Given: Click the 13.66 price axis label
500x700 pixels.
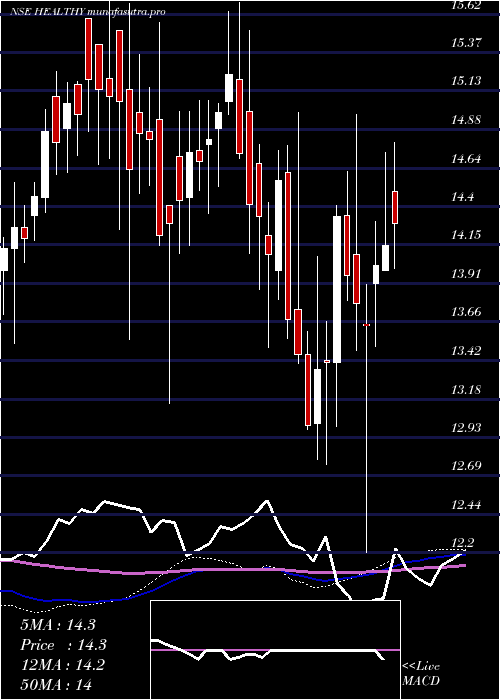Looking at the screenshot, I should 467,312.
